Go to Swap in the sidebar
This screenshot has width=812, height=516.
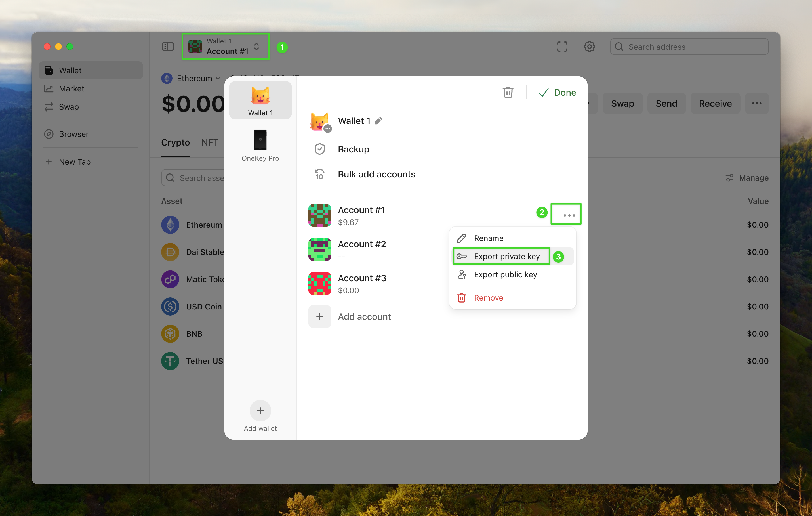click(91, 106)
